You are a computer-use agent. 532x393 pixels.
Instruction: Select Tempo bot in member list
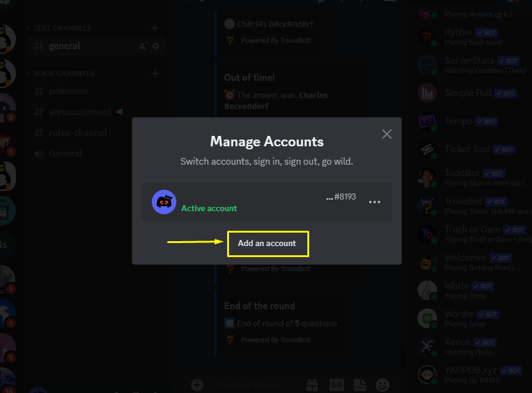coord(473,121)
